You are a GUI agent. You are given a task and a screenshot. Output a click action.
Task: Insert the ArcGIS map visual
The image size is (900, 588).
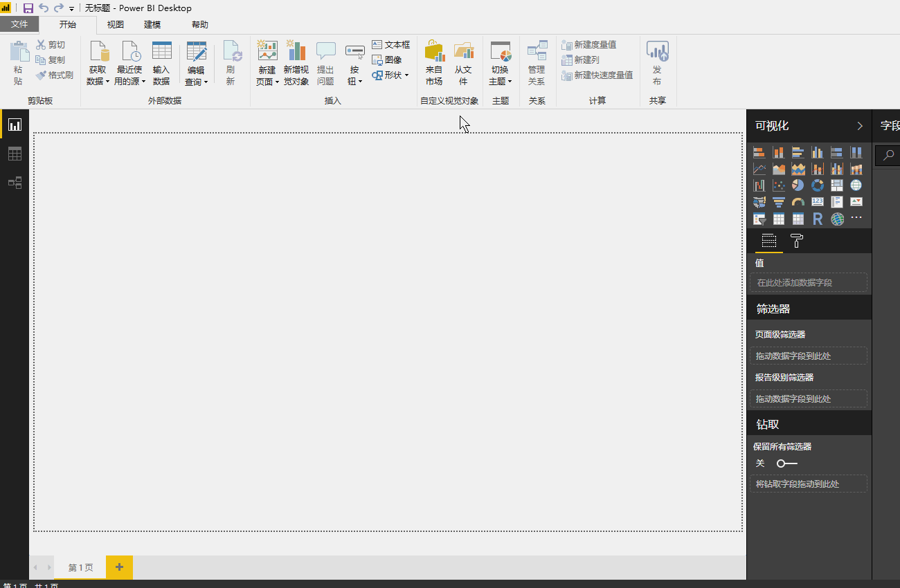pos(837,219)
